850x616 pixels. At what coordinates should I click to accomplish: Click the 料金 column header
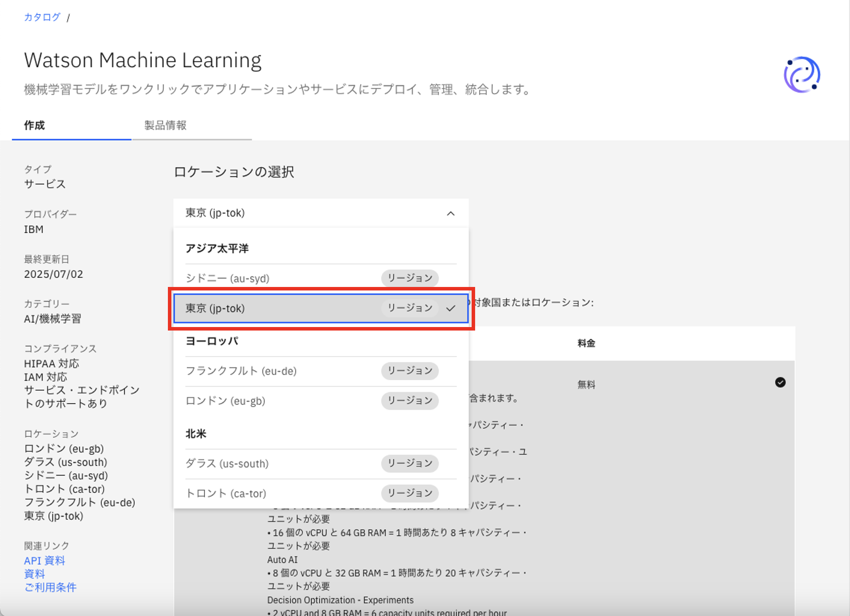pos(586,344)
